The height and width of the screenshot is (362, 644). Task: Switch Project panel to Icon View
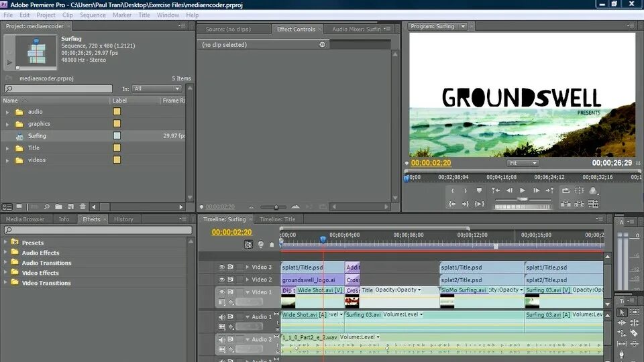click(x=19, y=207)
